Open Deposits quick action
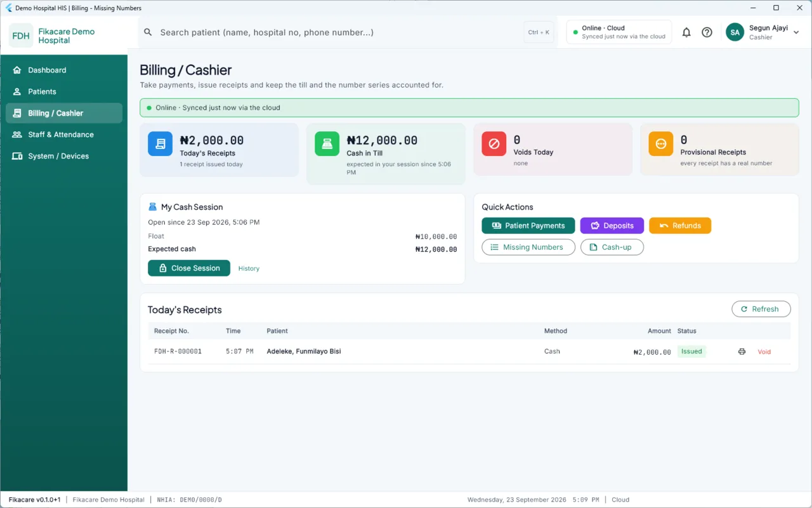 [612, 226]
